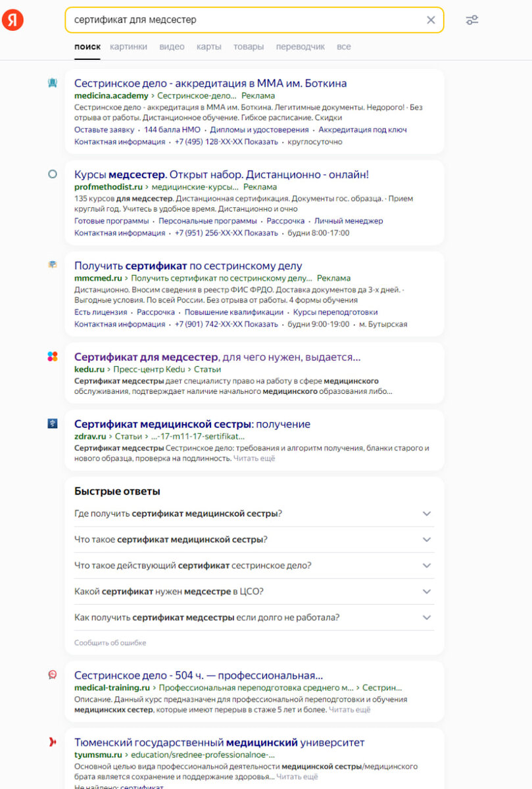Click the zdrav.ru favicon
This screenshot has height=789, width=532.
(53, 423)
